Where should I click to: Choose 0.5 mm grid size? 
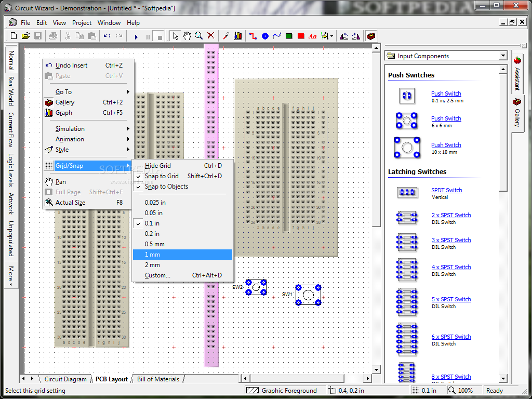[182, 244]
